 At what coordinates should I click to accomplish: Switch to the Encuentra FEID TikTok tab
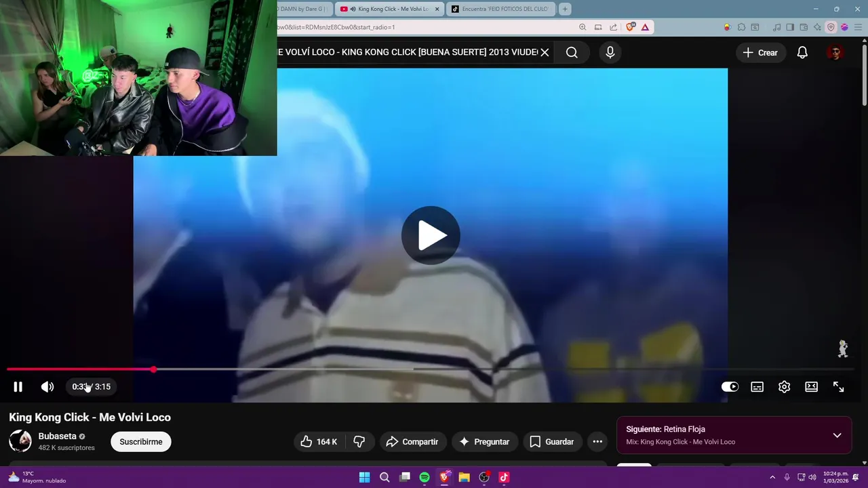(x=500, y=9)
